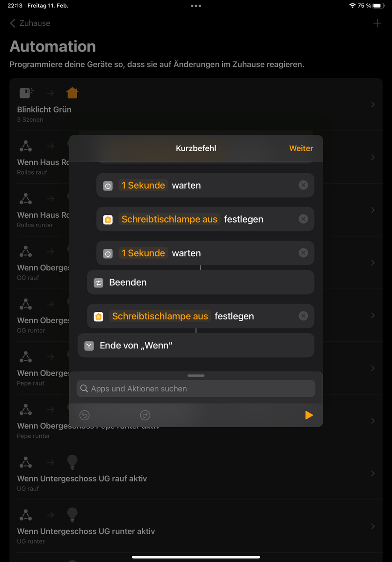Remove the Schreibtischlampe aus action below Beenden
Screen dimensions: 392x562
coord(303,316)
